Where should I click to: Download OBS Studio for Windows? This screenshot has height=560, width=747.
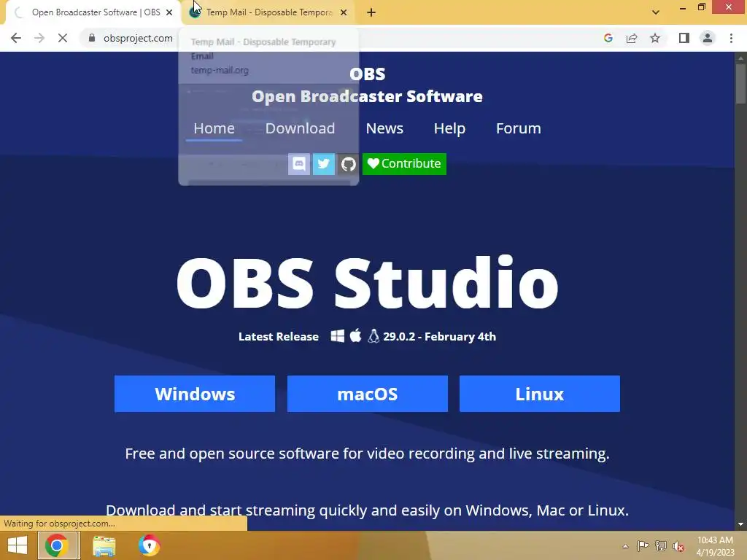(195, 394)
